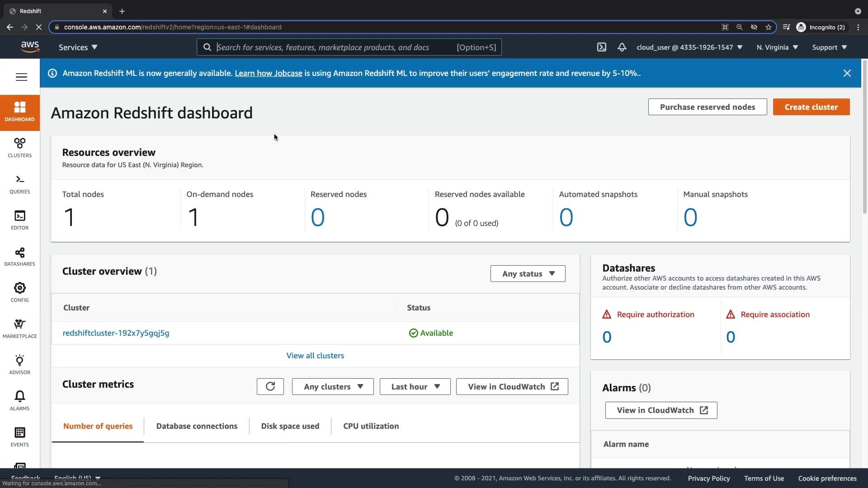Click the notifications bell in AWS header
Viewport: 868px width, 488px height.
(x=622, y=47)
